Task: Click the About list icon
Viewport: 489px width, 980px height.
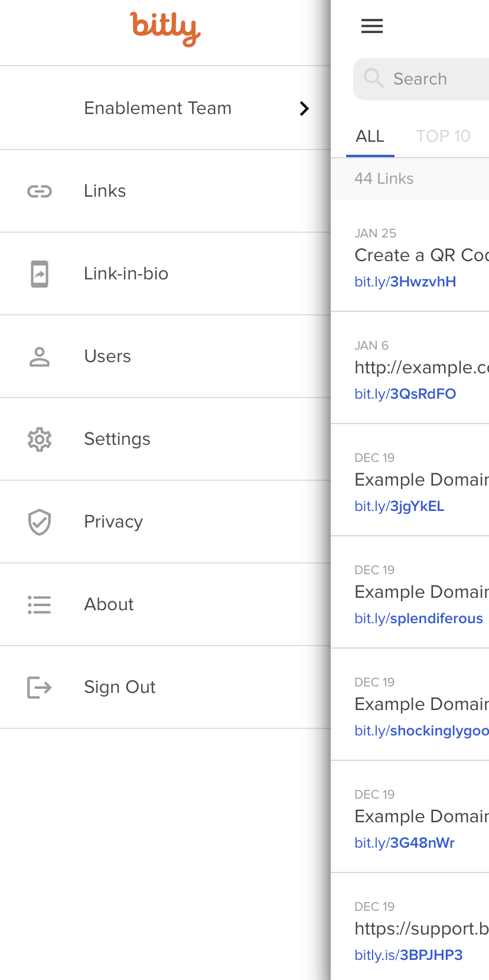Action: tap(40, 605)
